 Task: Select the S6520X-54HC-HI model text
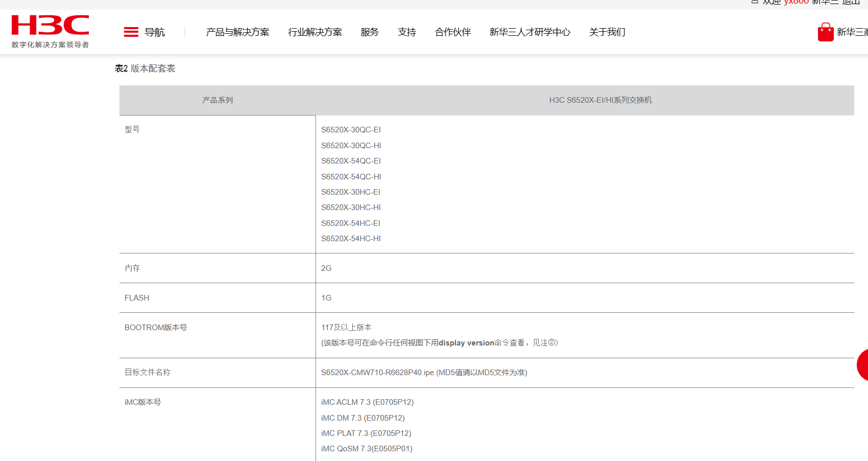pyautogui.click(x=351, y=239)
